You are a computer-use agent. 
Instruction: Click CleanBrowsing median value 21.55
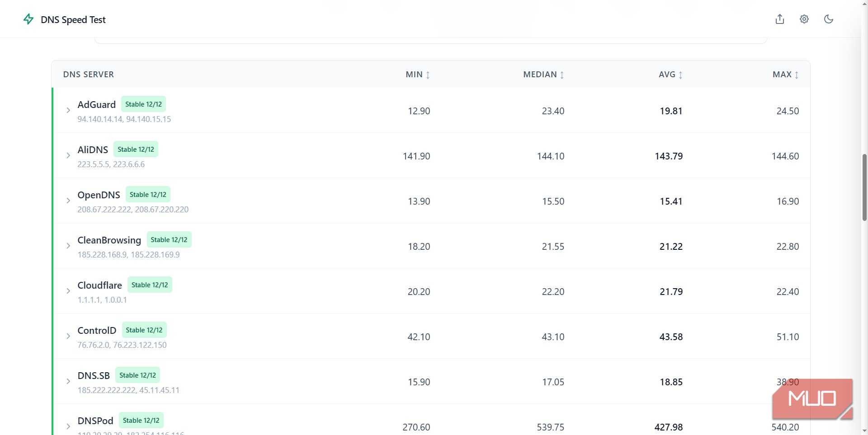point(553,247)
